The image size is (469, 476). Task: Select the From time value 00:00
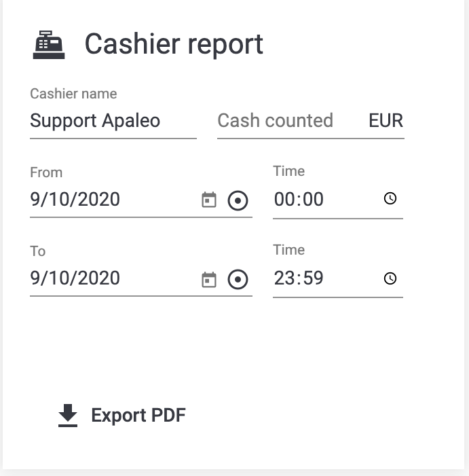tap(299, 200)
